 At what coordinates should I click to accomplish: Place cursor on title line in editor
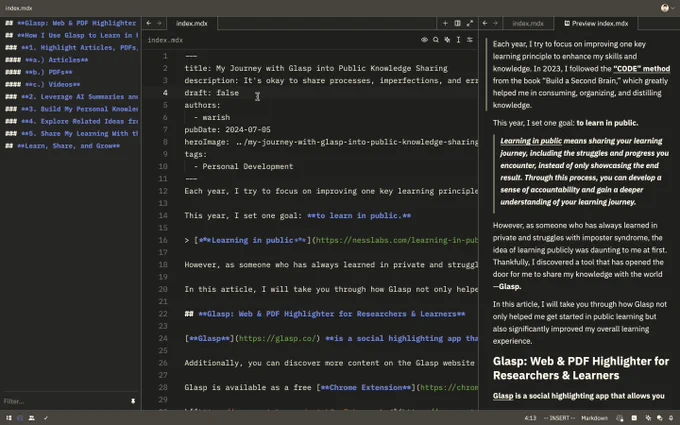[316, 68]
